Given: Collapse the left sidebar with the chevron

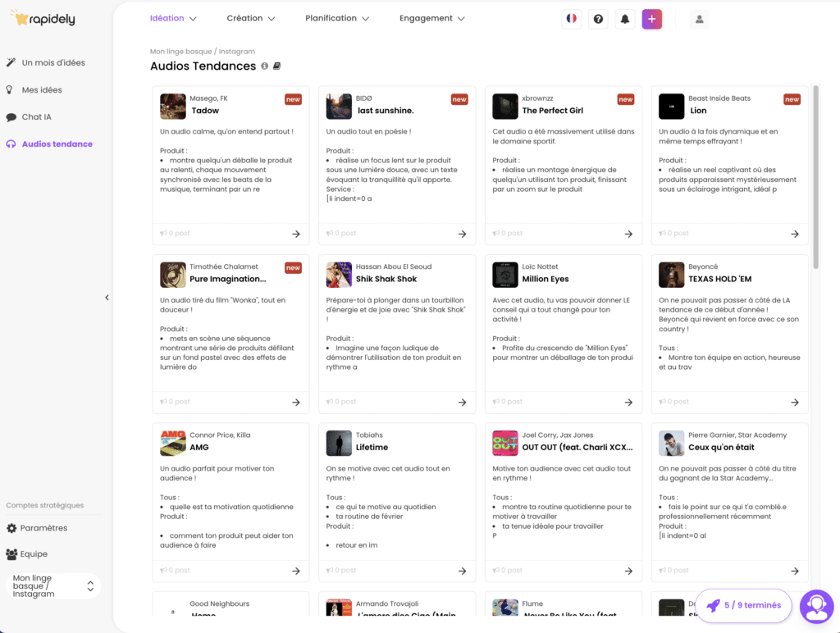Looking at the screenshot, I should pyautogui.click(x=107, y=298).
